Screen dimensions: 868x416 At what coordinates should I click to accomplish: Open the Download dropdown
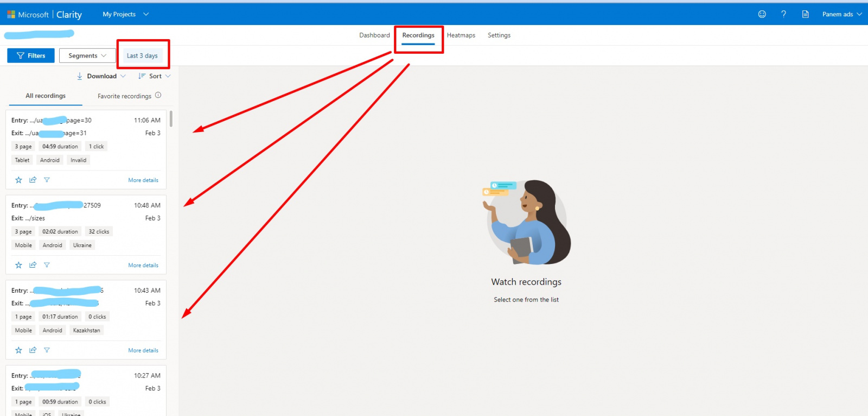point(101,76)
